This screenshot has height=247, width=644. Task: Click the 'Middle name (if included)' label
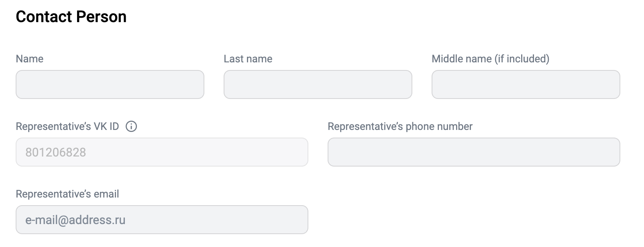point(491,59)
